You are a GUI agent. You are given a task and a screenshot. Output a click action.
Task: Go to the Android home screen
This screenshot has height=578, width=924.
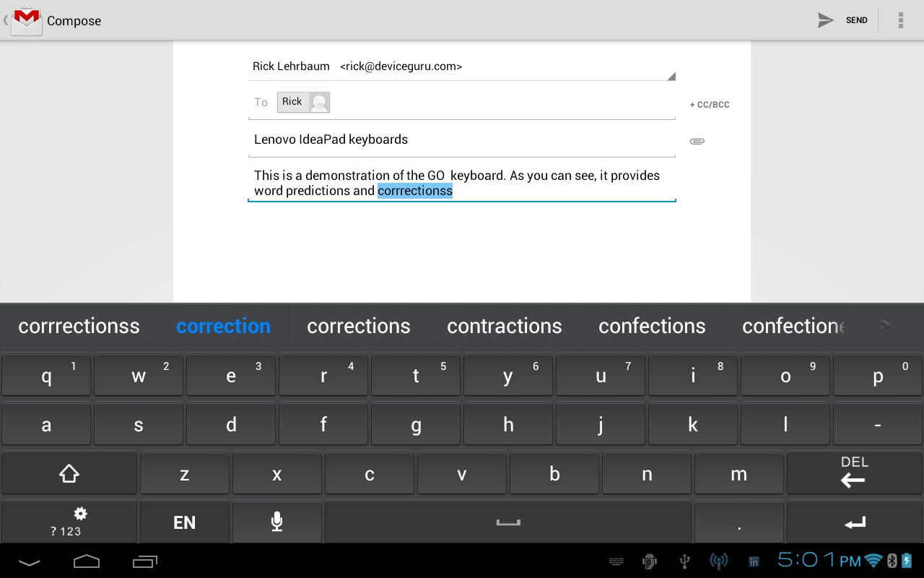[87, 561]
